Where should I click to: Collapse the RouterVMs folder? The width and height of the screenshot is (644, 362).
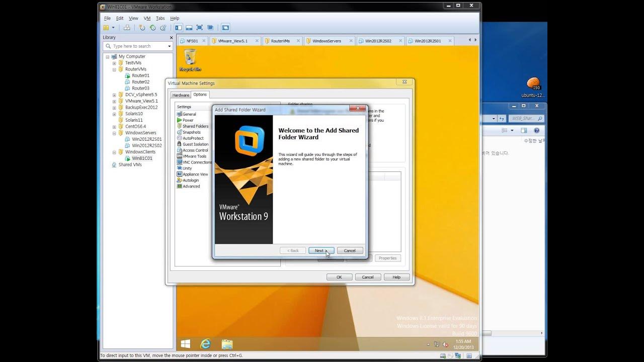114,69
